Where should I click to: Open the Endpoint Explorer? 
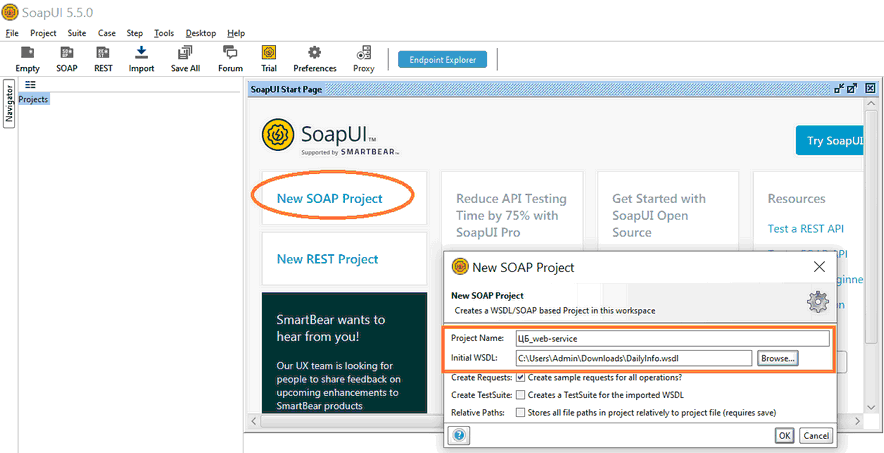point(443,60)
